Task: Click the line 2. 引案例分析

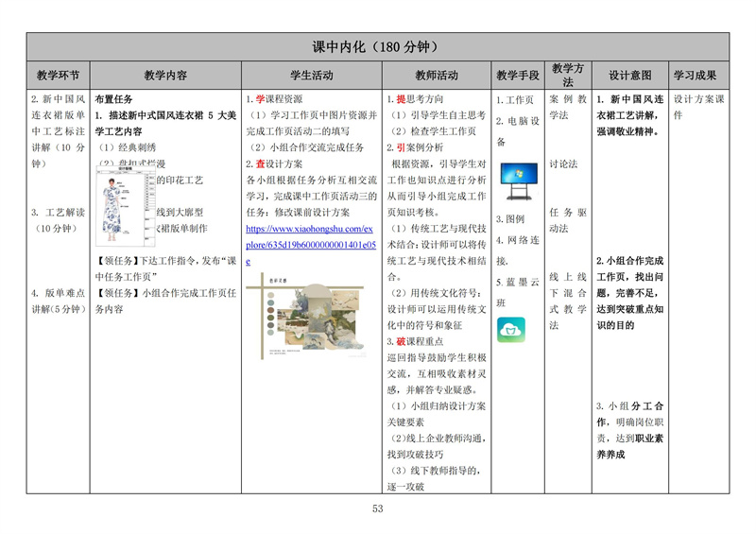Action: [415, 147]
